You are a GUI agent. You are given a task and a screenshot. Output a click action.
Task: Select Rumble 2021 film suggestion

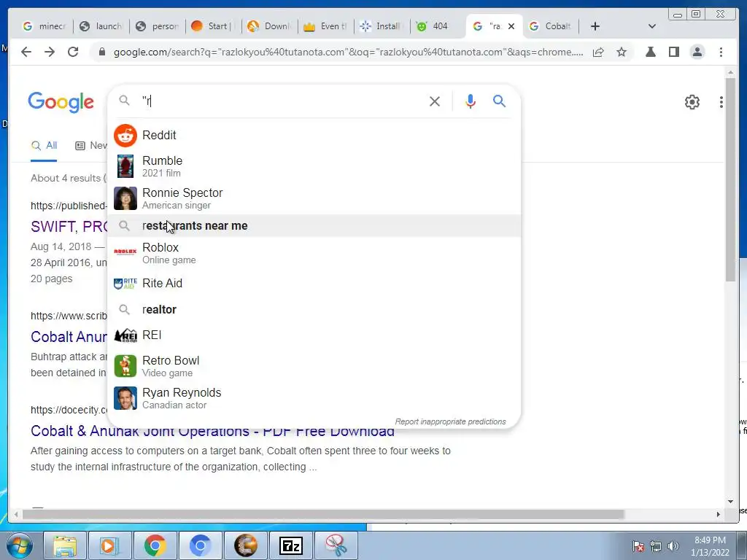314,166
